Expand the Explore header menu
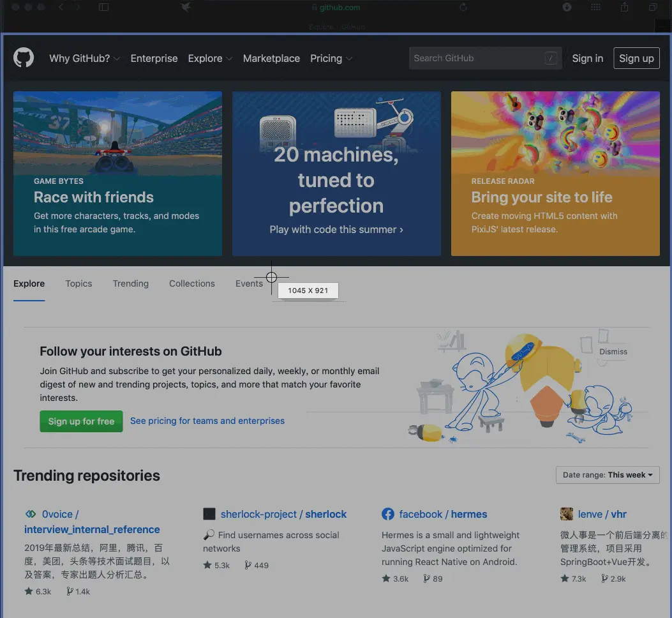The width and height of the screenshot is (672, 618). 210,58
